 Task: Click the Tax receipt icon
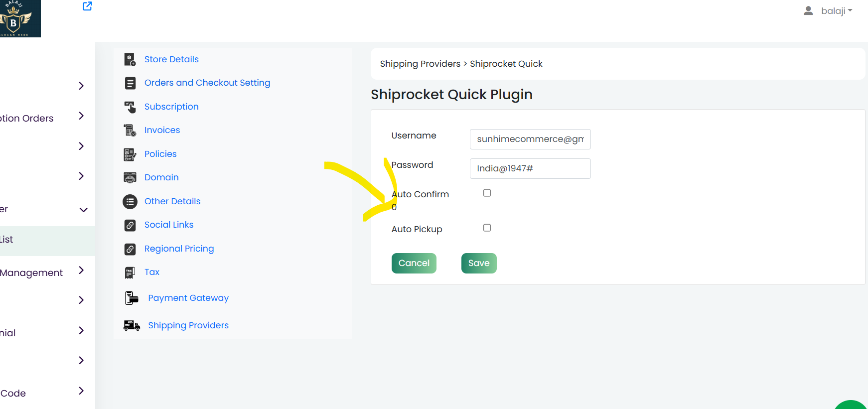tap(130, 273)
